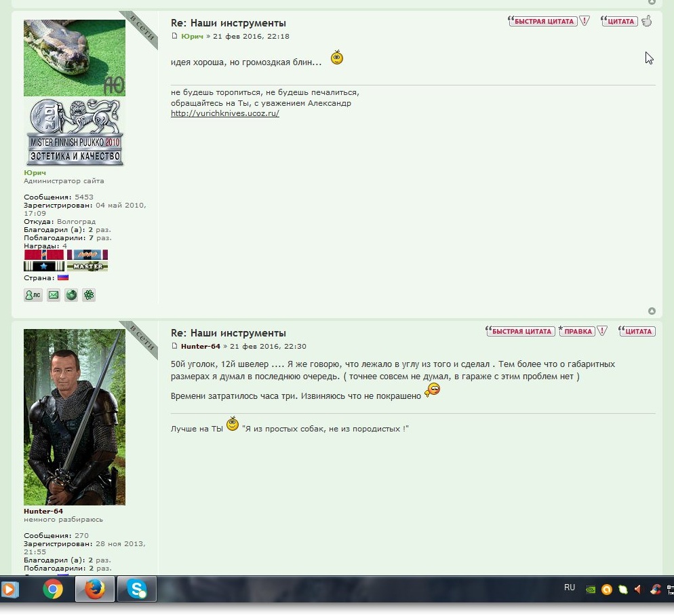Open Hunter-64 username link under avatar
The height and width of the screenshot is (616, 674).
(x=43, y=511)
